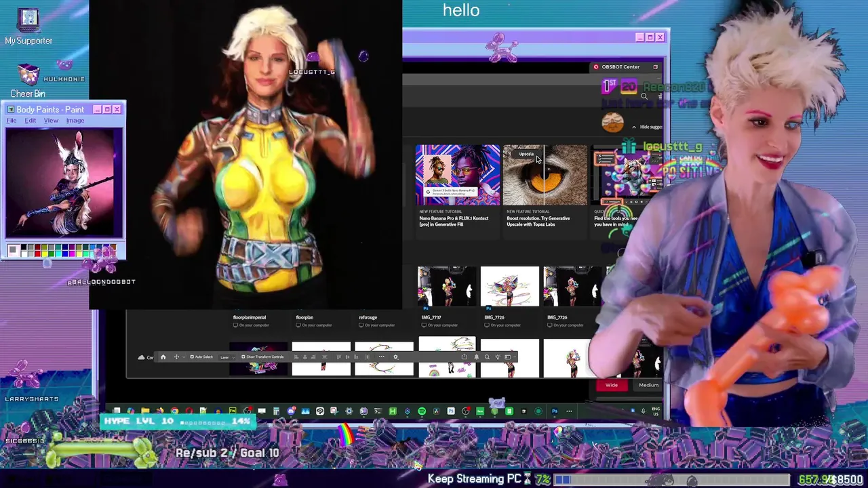Click the Photoshop Home icon in options bar
The width and height of the screenshot is (868, 488).
pyautogui.click(x=163, y=357)
